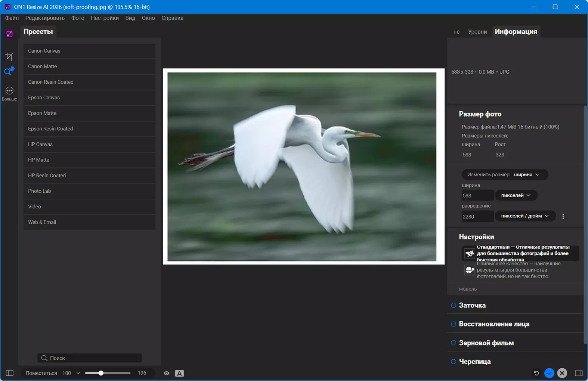The width and height of the screenshot is (588, 381).
Task: Toggle the right panel visibility icon
Action: click(x=579, y=373)
